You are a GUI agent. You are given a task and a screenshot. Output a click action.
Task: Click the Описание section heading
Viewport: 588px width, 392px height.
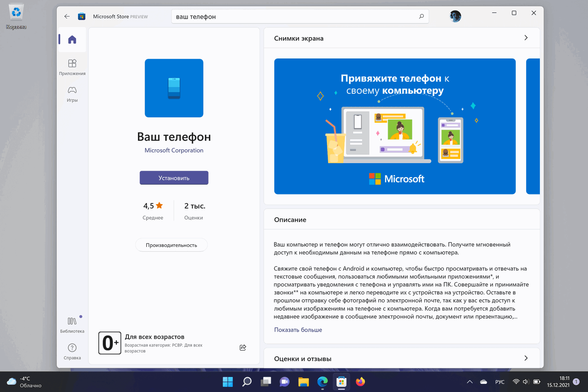pos(290,220)
